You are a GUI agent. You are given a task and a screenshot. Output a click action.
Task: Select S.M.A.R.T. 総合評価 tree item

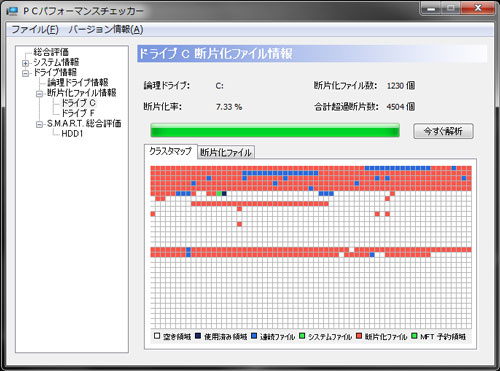point(84,124)
